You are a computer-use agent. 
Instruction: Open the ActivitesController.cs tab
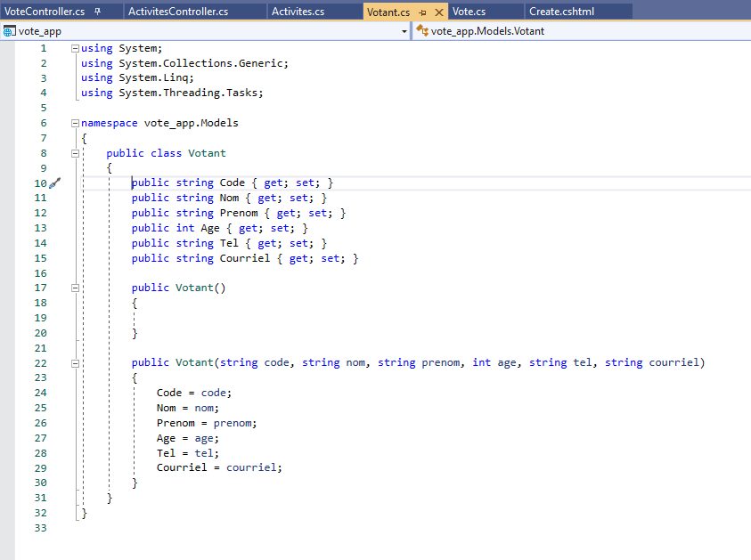pos(178,12)
